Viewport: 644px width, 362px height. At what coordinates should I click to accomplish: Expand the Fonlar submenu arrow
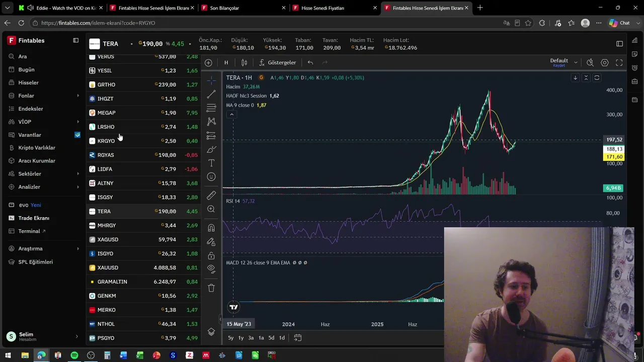coord(78,96)
